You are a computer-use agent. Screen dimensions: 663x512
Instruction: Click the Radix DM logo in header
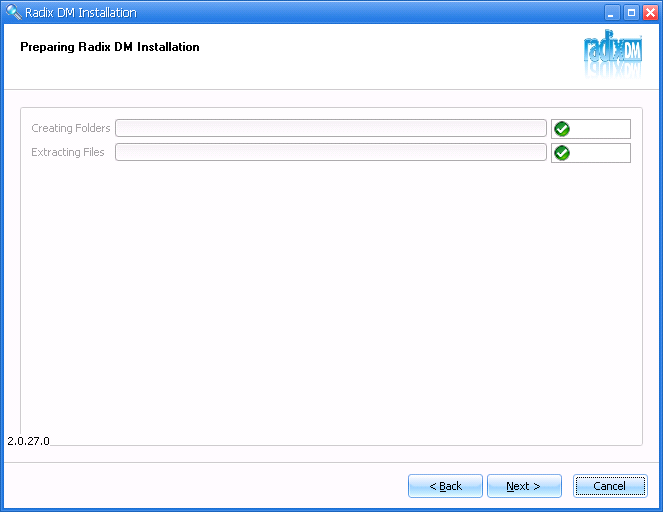pos(613,53)
